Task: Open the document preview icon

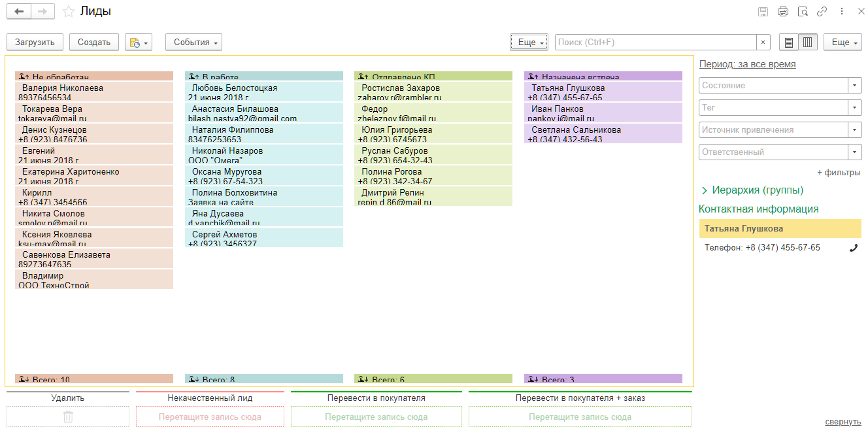Action: pos(803,11)
